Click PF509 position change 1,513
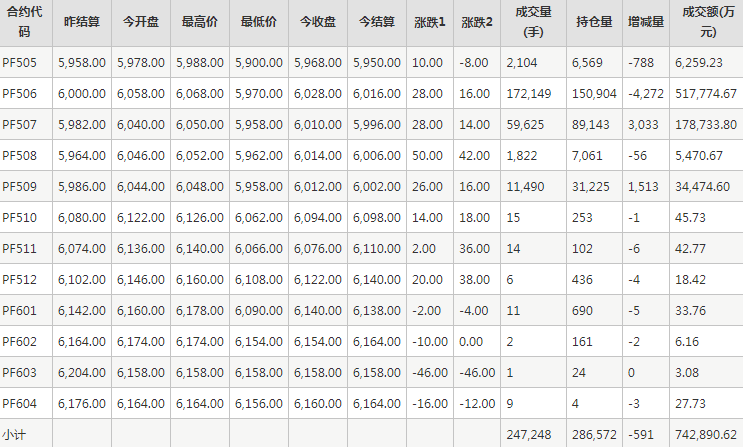Image resolution: width=743 pixels, height=447 pixels. click(643, 186)
